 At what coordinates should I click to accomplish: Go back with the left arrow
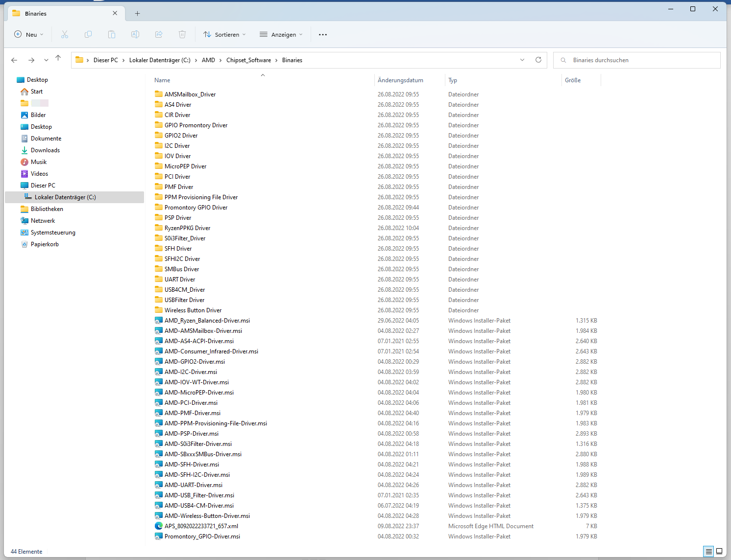pos(14,60)
